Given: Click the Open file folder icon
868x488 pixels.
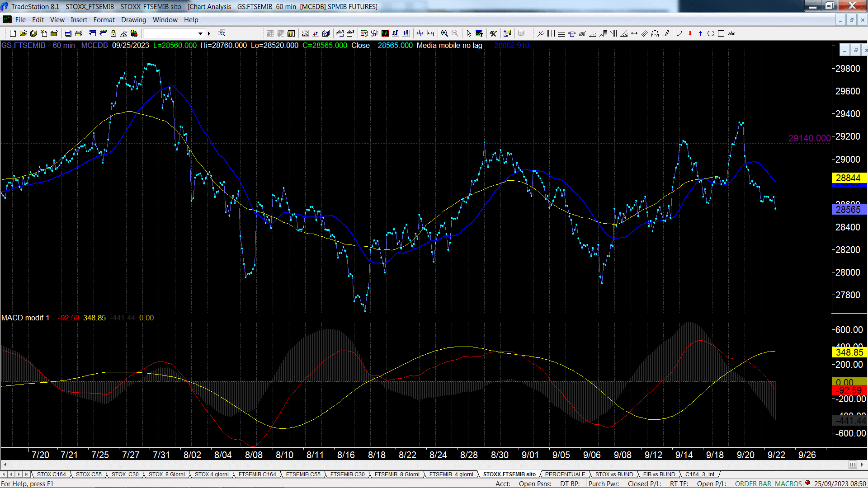Looking at the screenshot, I should pyautogui.click(x=23, y=33).
